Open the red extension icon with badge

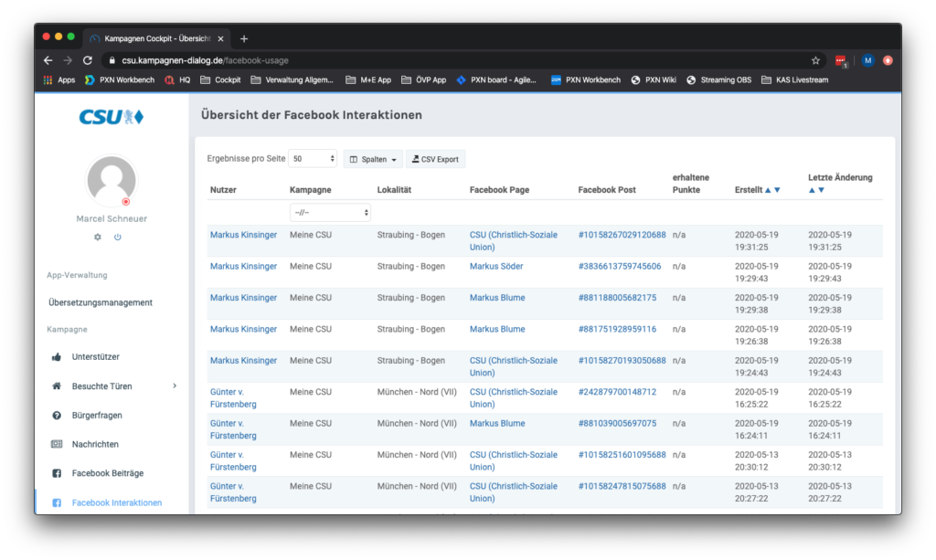(841, 61)
